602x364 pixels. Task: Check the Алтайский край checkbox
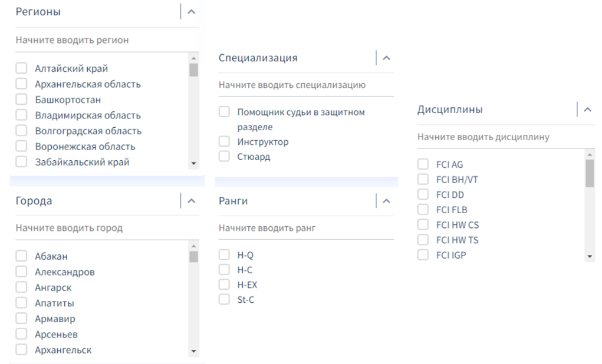(x=22, y=69)
